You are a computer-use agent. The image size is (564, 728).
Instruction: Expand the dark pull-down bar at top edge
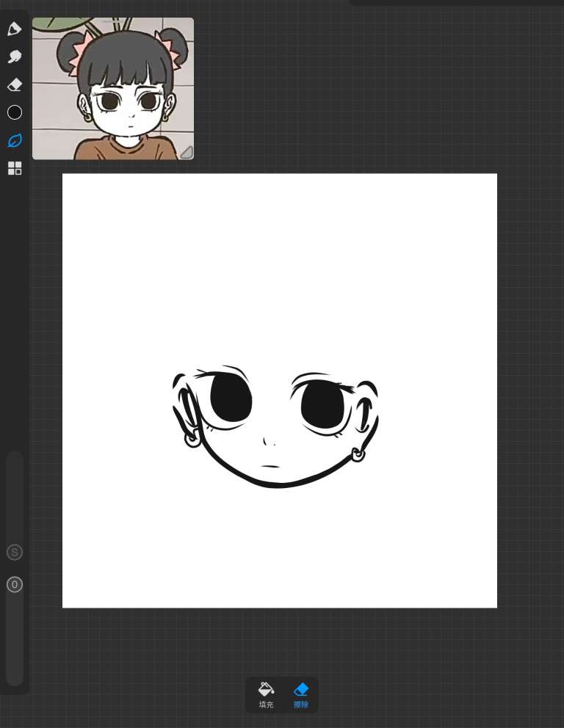(x=455, y=3)
